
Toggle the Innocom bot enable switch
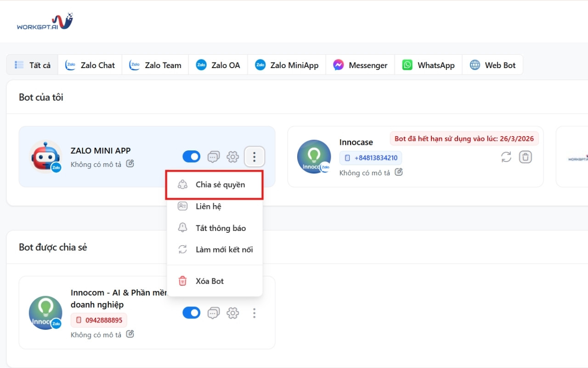click(192, 313)
